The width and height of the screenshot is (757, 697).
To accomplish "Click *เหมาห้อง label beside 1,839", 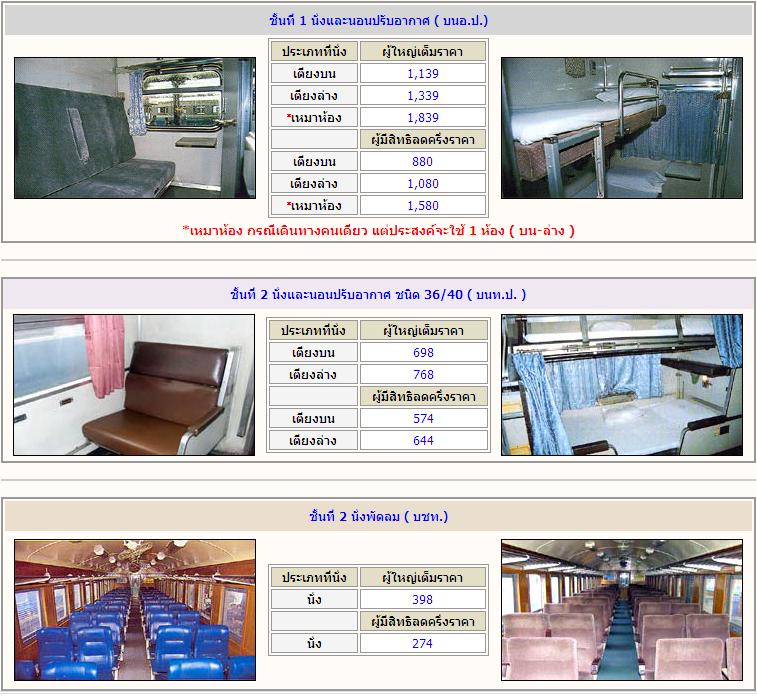I will pos(314,117).
